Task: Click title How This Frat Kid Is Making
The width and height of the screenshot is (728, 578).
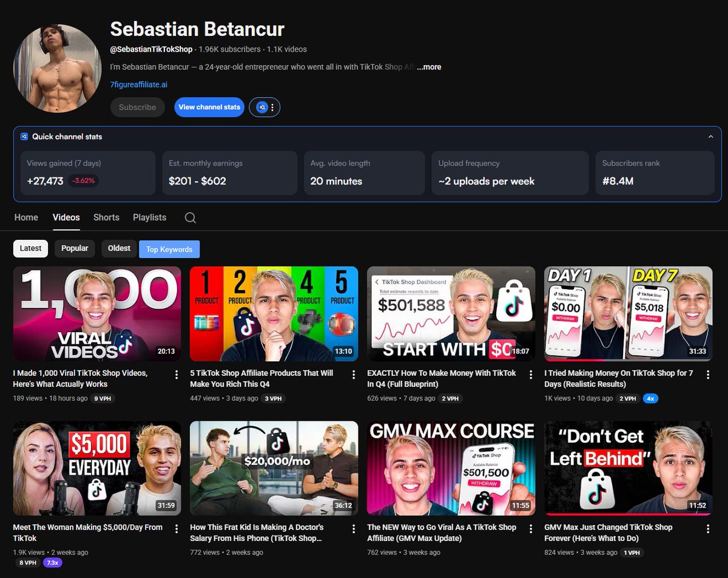Action: pos(257,532)
